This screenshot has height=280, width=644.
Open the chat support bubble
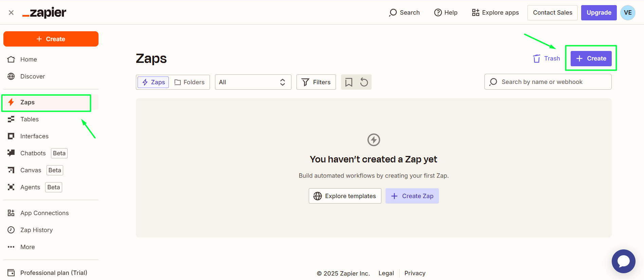624,261
